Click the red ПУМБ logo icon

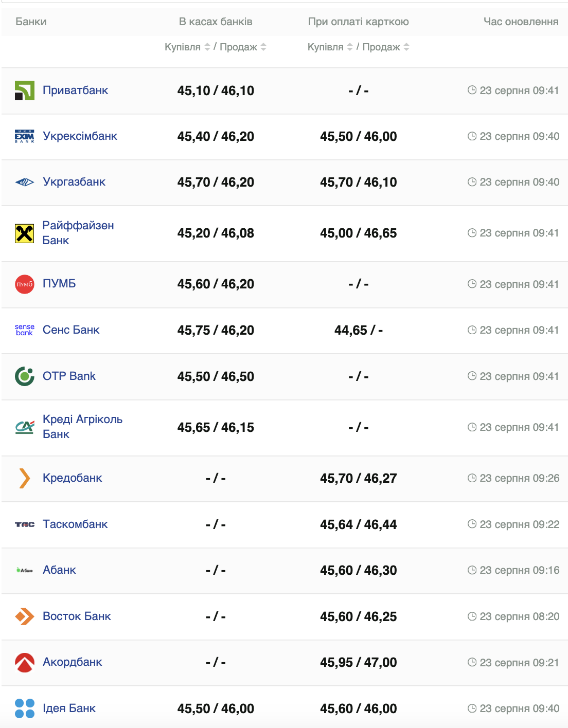(24, 284)
